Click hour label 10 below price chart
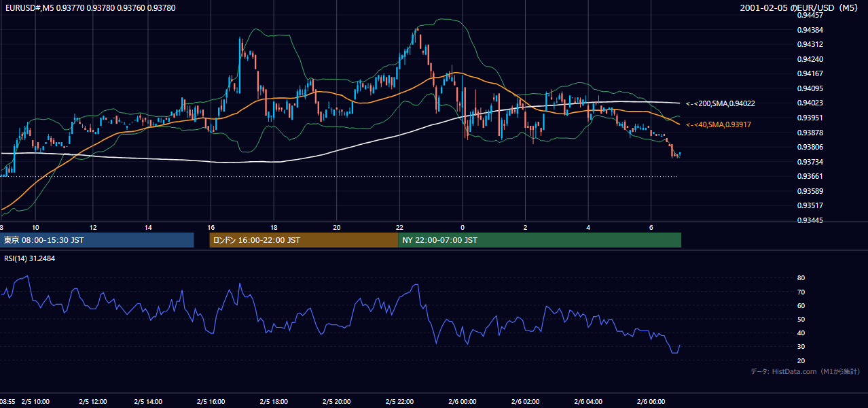 pos(36,227)
